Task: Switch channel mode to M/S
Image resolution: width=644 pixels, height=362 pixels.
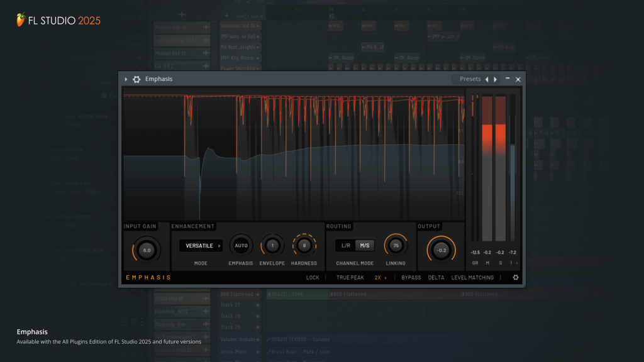Action: pyautogui.click(x=365, y=246)
